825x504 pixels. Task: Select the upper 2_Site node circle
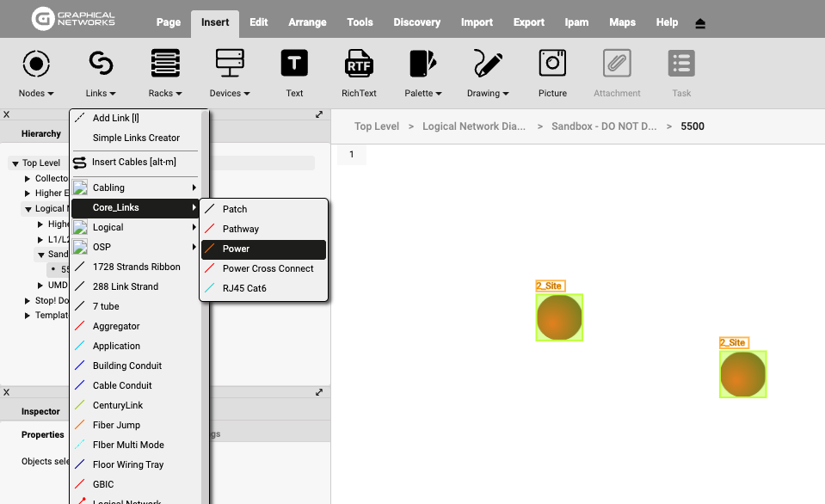tap(559, 317)
